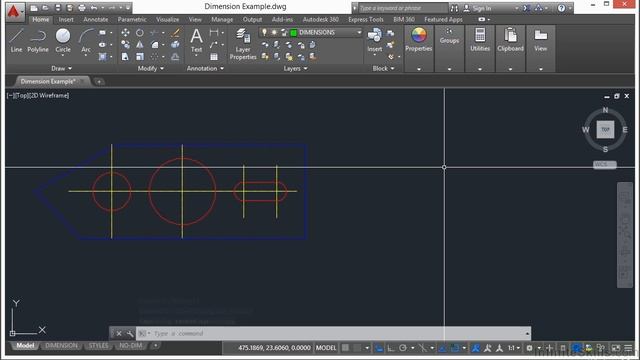640x360 pixels.
Task: Click the Undo arrow in quick access toolbar
Action: (x=94, y=8)
